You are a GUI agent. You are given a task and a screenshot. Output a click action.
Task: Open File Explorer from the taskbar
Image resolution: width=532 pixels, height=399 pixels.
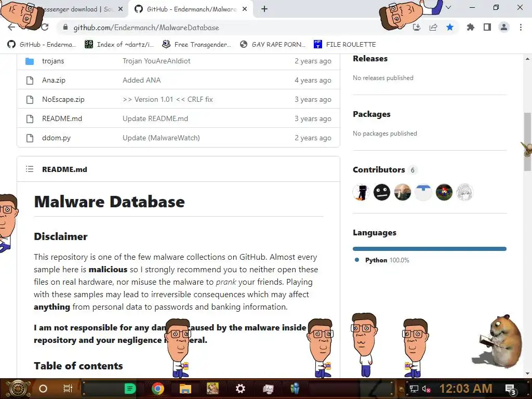point(185,389)
